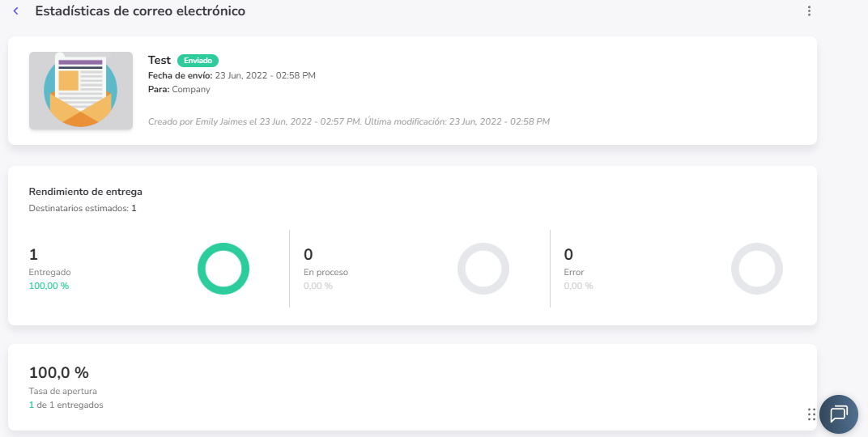The height and width of the screenshot is (437, 868).
Task: Click the green 100,00 % delivered percentage
Action: click(49, 286)
